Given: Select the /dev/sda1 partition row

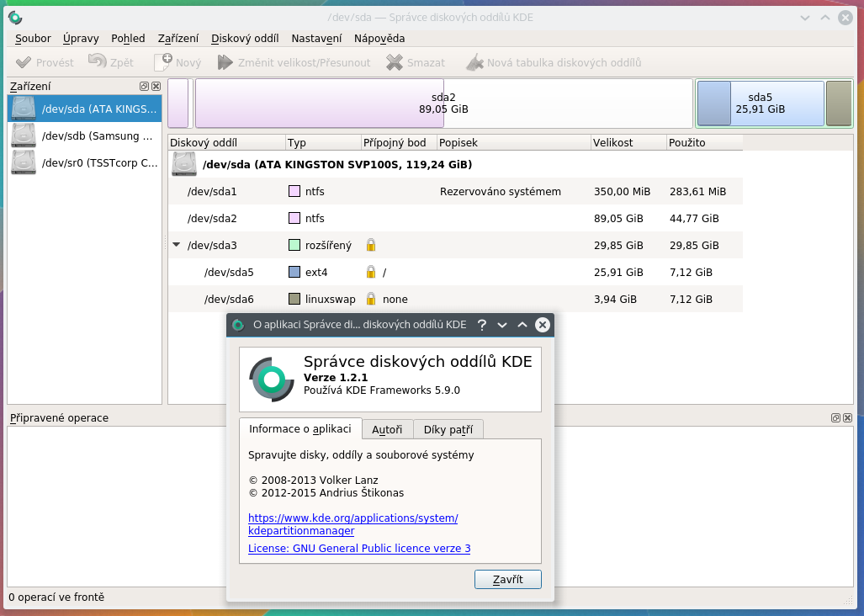Looking at the screenshot, I should click(456, 191).
